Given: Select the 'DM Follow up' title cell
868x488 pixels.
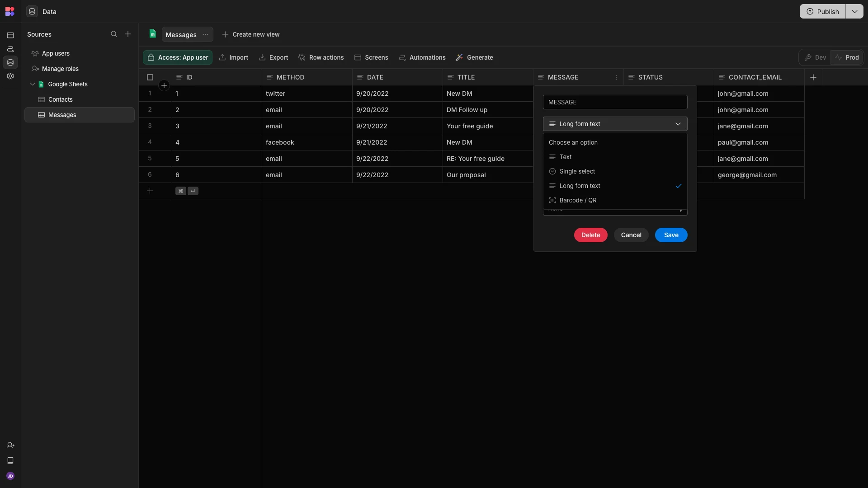Looking at the screenshot, I should [488, 110].
